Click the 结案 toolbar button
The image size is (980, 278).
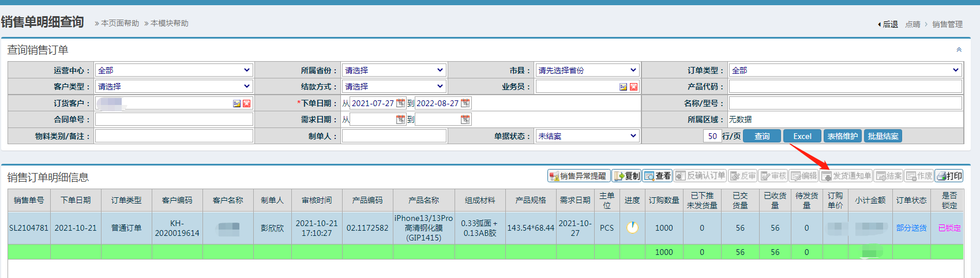point(889,176)
